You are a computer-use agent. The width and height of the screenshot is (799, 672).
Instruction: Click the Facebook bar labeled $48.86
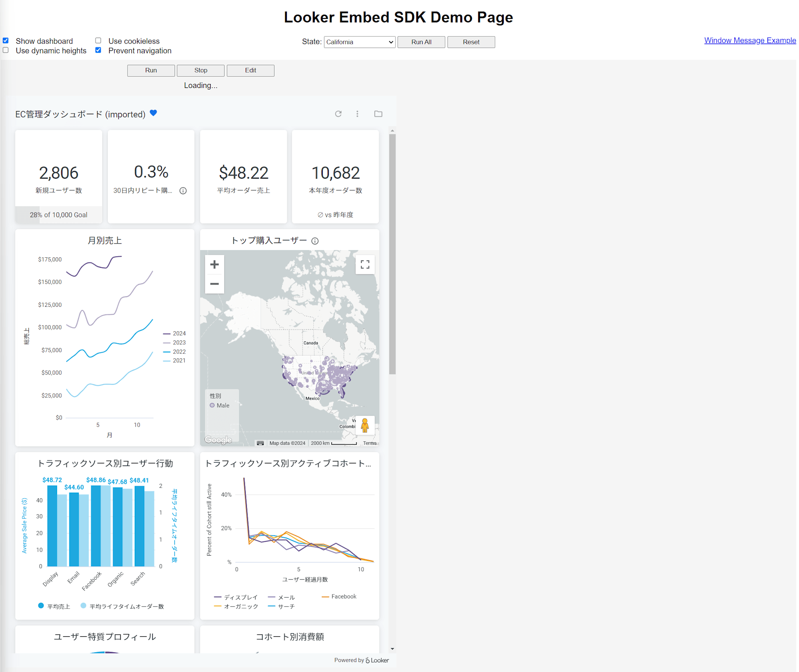(x=96, y=527)
